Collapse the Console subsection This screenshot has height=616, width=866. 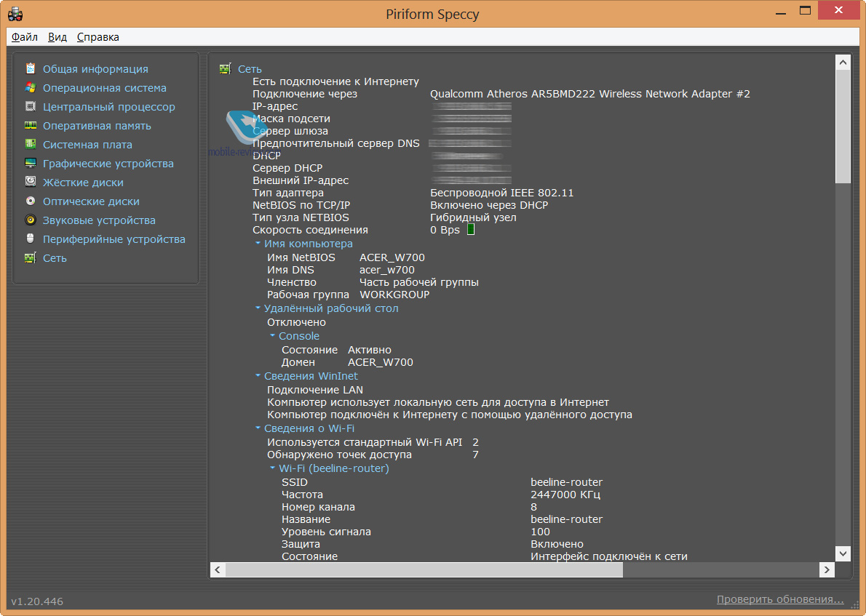coord(272,335)
